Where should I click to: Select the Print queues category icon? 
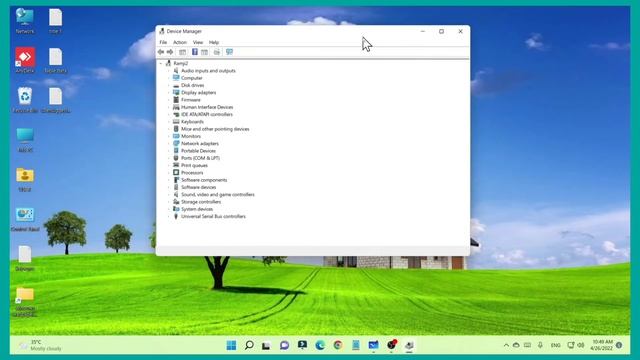[176, 165]
